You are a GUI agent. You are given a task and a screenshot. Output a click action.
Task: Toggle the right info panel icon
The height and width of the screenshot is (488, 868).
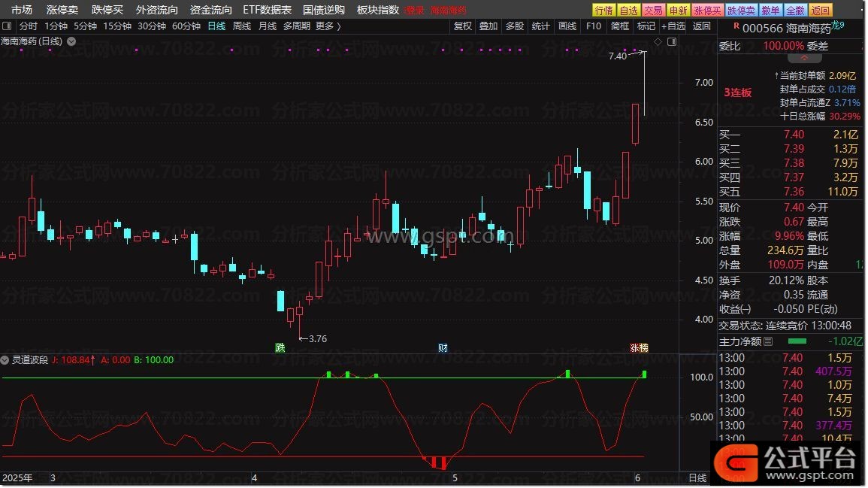pyautogui.click(x=672, y=41)
